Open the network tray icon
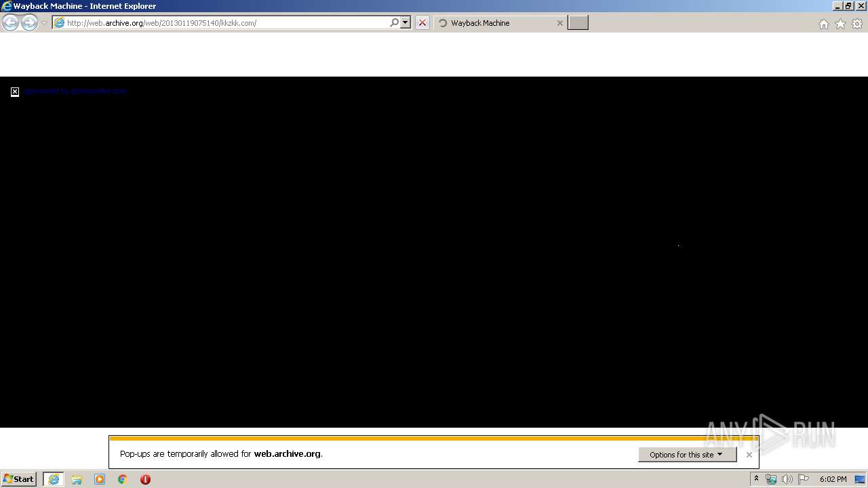 point(771,479)
